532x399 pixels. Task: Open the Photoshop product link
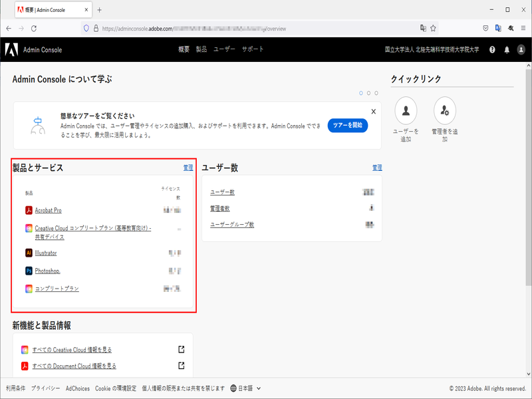pos(47,271)
